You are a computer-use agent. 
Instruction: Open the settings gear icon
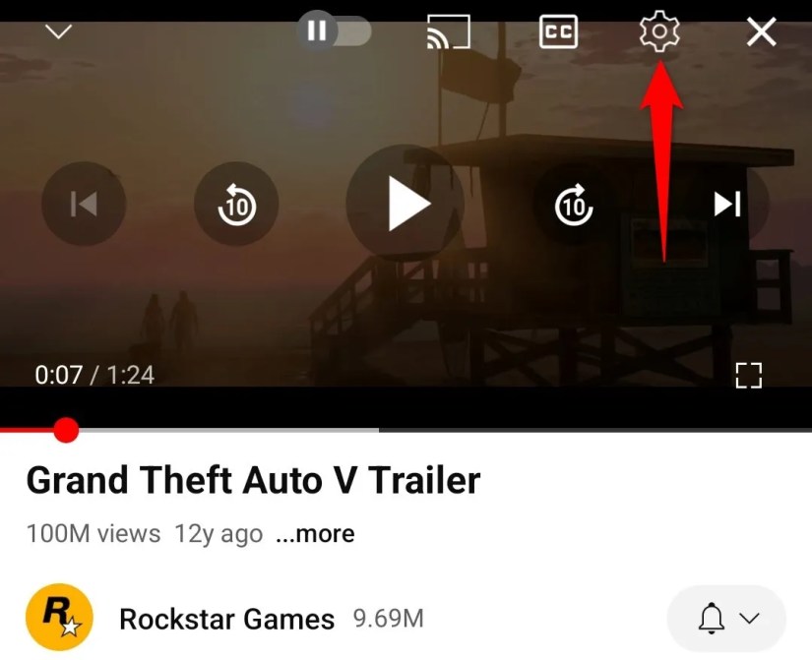[659, 31]
